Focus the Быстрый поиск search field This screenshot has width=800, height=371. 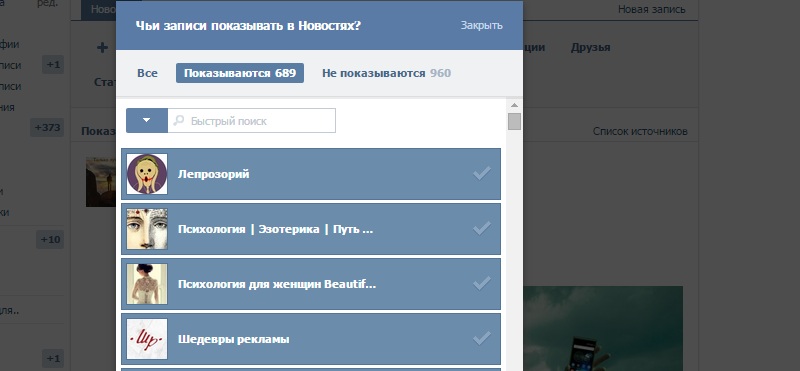[x=252, y=120]
